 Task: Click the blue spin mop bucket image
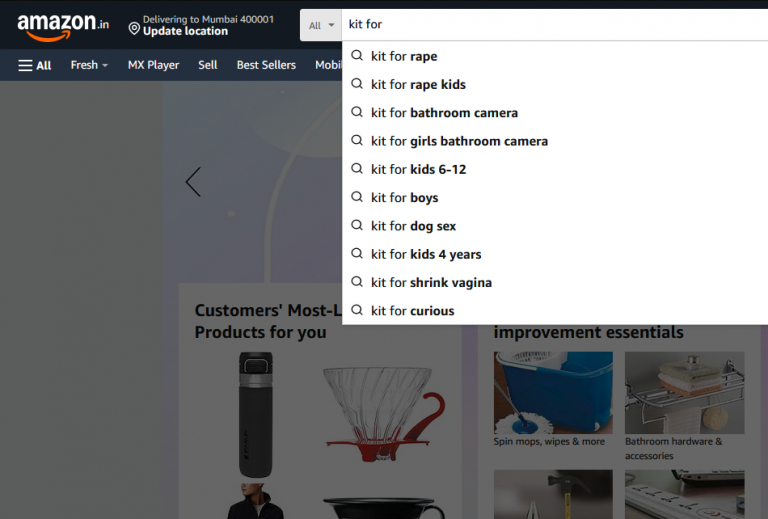click(x=553, y=392)
